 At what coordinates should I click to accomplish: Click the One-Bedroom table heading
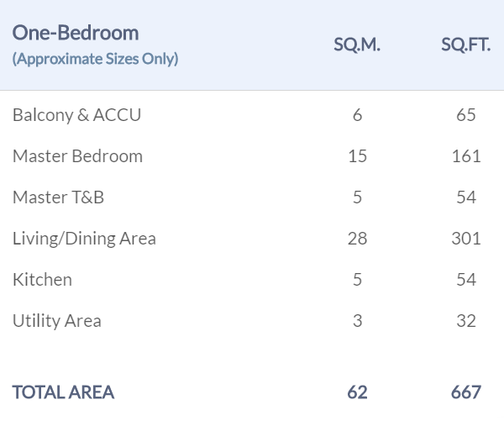(x=76, y=33)
